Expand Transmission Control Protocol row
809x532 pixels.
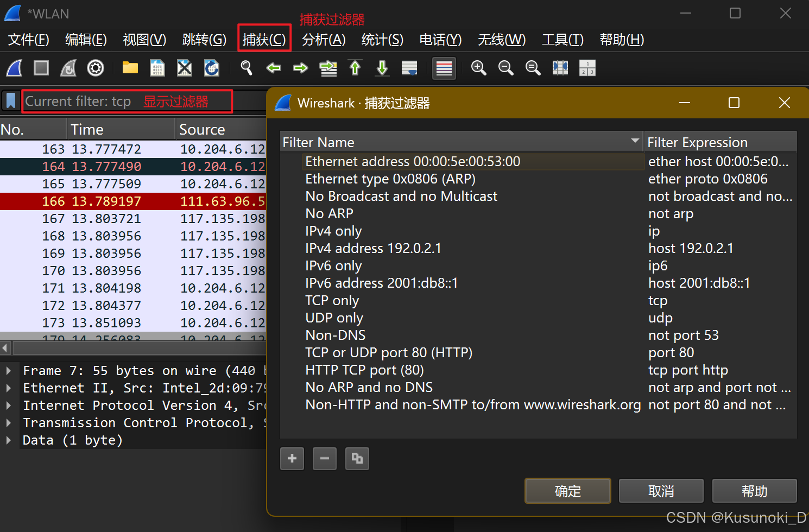click(9, 423)
